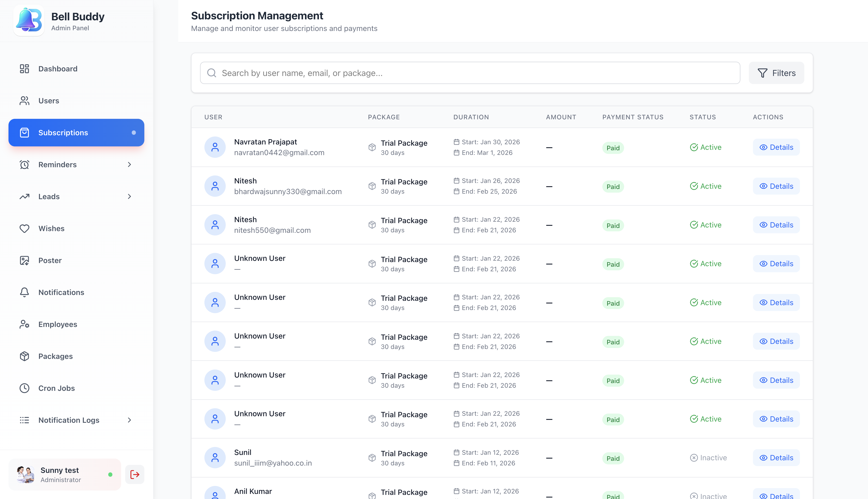Navigate to the Dashboard menu item
Screen dimensions: 868x499
tap(58, 68)
